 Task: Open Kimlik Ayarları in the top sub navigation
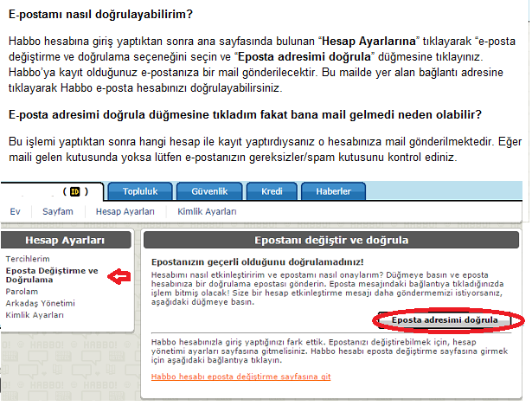tap(207, 212)
